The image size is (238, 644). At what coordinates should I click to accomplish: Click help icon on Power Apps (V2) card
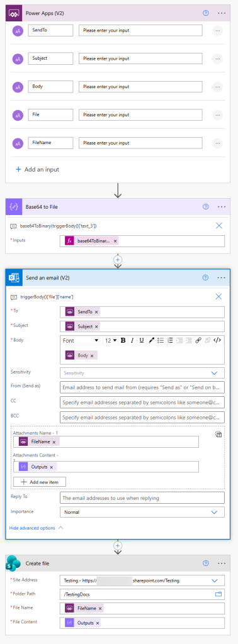[206, 13]
